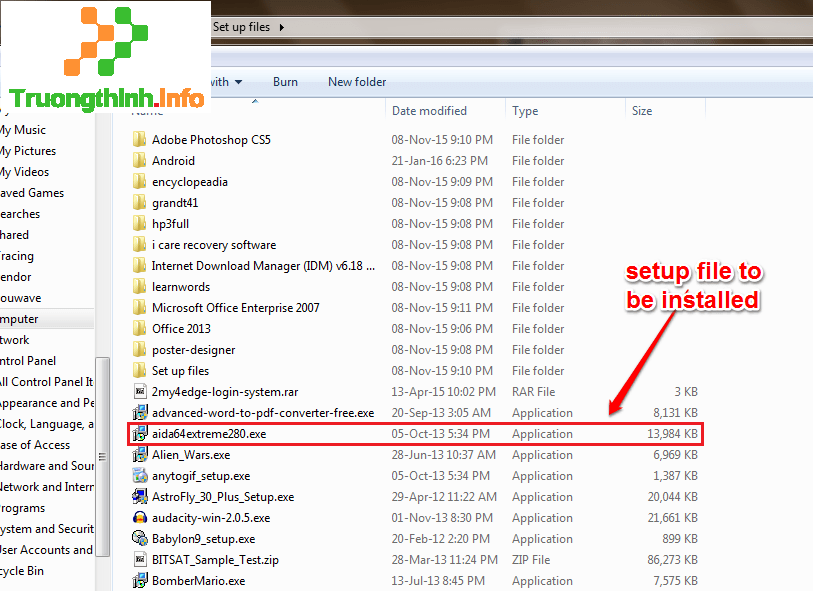Select the Android folder icon
The image size is (813, 591).
point(139,161)
